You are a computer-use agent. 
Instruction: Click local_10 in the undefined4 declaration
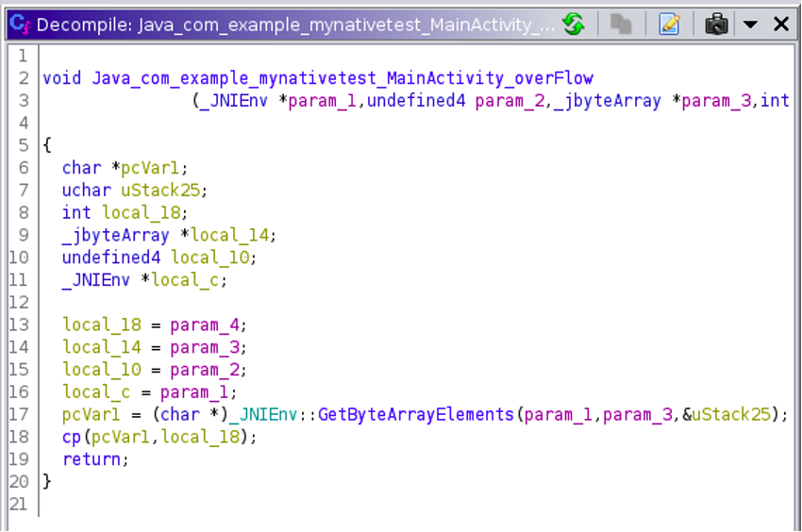click(209, 258)
